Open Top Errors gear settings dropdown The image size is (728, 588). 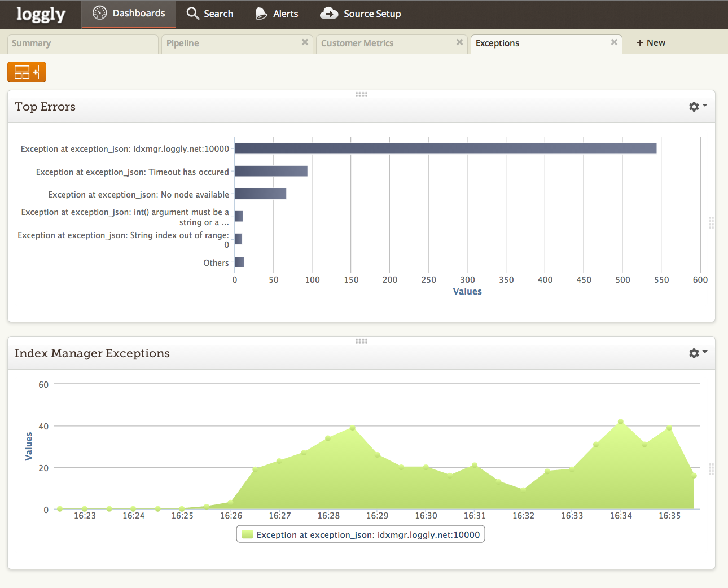pos(698,107)
